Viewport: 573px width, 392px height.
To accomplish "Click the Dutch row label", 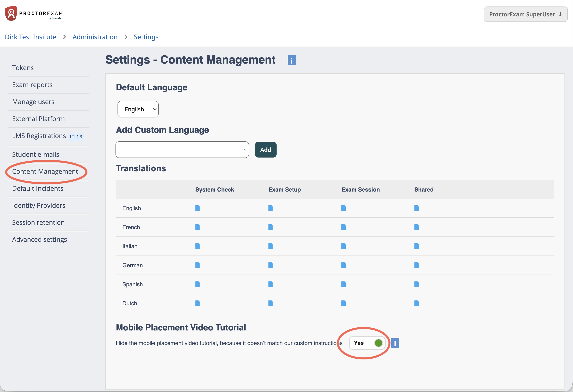I will coord(130,303).
